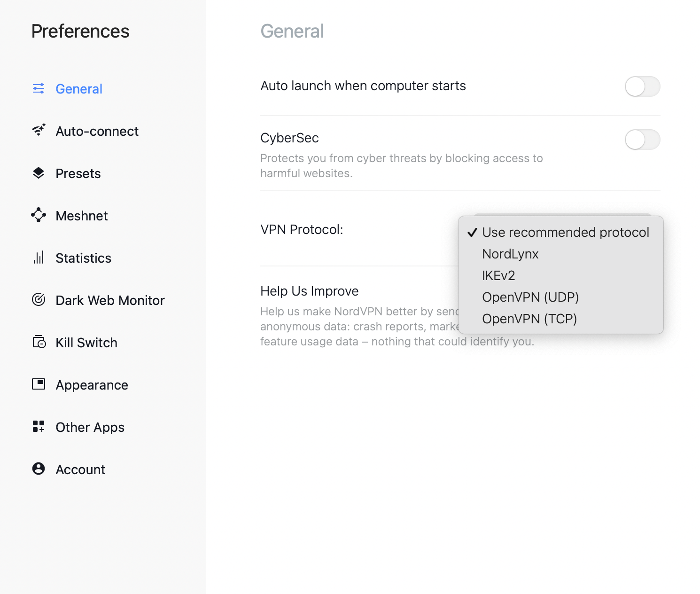The height and width of the screenshot is (594, 700).
Task: Click the Dark Web Monitor radar icon
Action: click(x=39, y=300)
